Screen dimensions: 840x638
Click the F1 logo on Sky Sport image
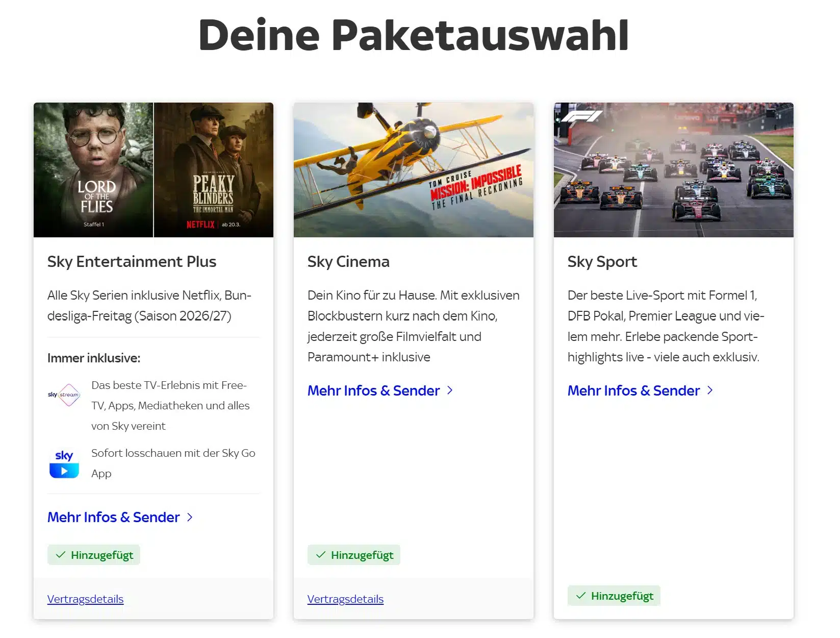tap(581, 116)
